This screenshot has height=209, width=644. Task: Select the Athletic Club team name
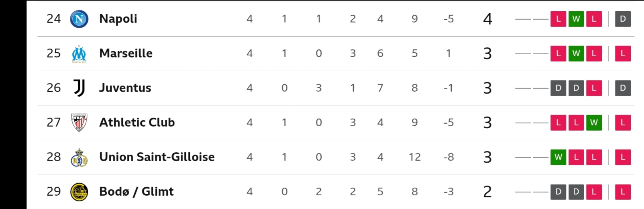[x=137, y=123]
